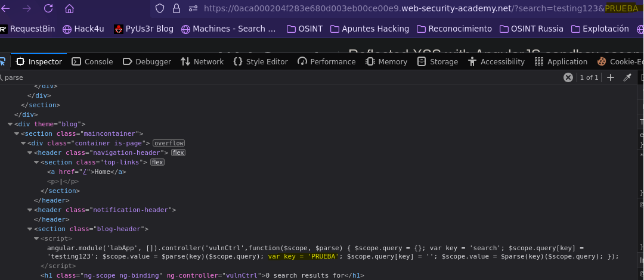This screenshot has width=644, height=280.
Task: Switch to the Performance tab
Action: click(x=327, y=61)
